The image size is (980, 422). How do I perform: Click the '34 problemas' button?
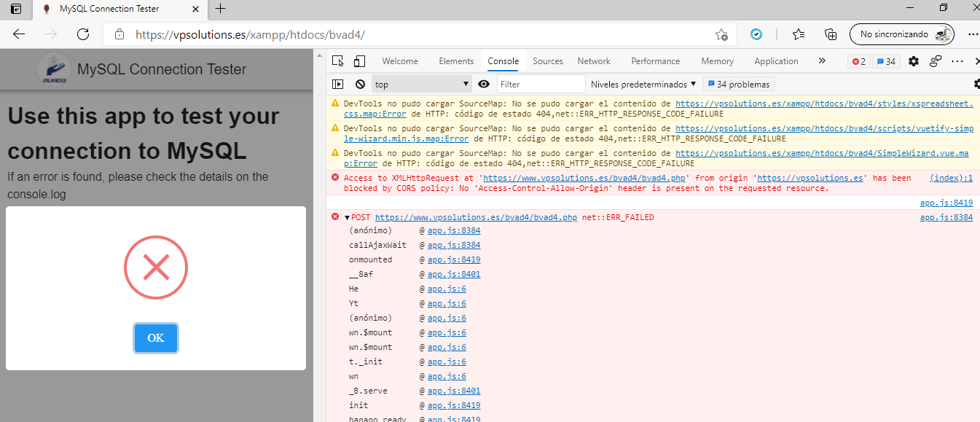pyautogui.click(x=738, y=85)
